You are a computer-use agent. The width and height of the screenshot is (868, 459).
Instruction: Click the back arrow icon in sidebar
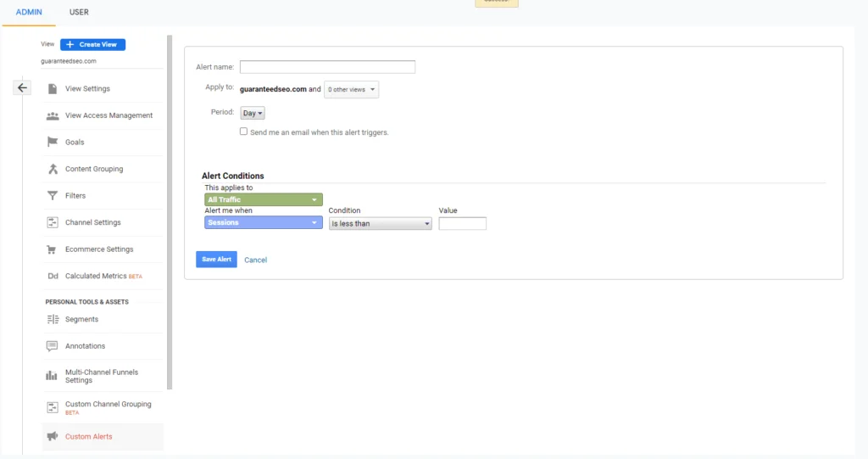(x=23, y=87)
